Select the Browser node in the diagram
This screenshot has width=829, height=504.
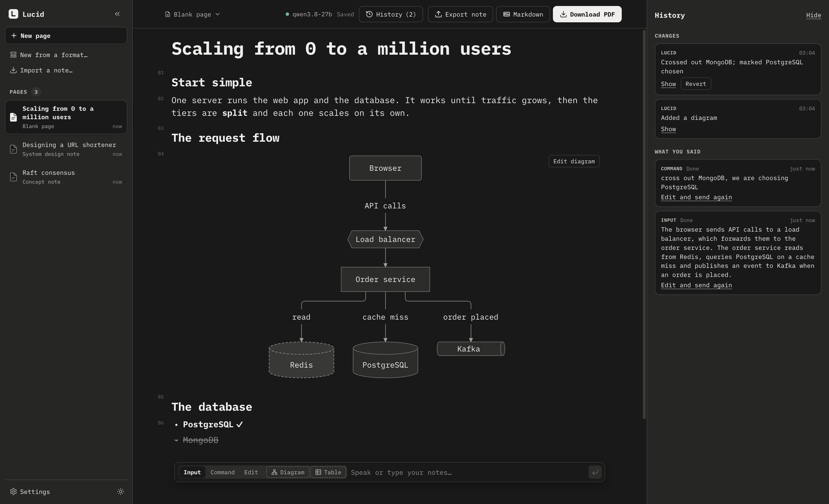385,168
